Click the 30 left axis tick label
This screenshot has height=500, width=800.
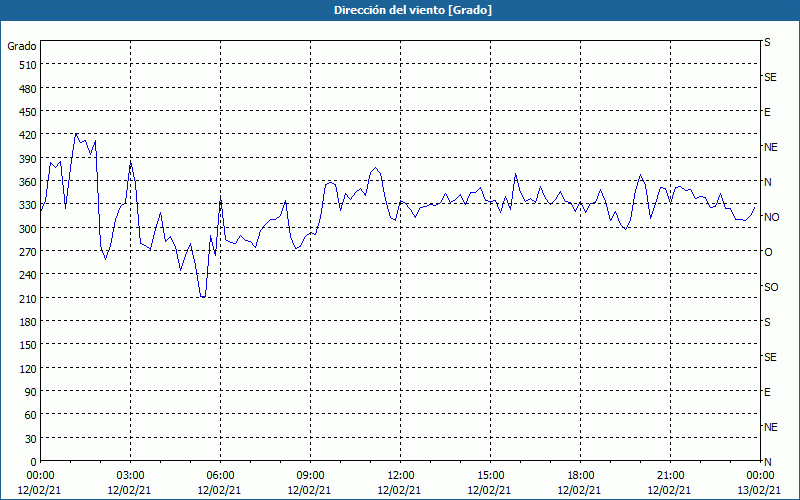point(31,439)
